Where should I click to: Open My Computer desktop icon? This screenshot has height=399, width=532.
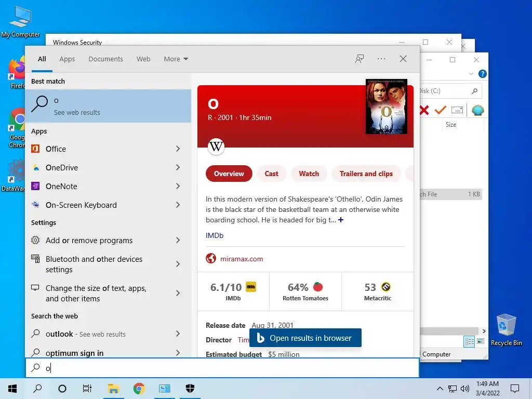pyautogui.click(x=20, y=21)
